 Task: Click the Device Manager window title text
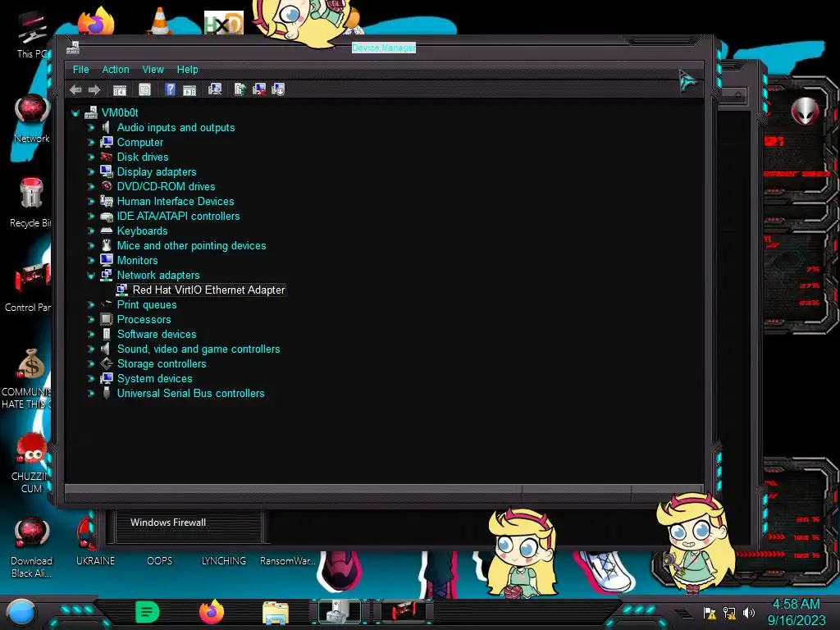pos(384,48)
